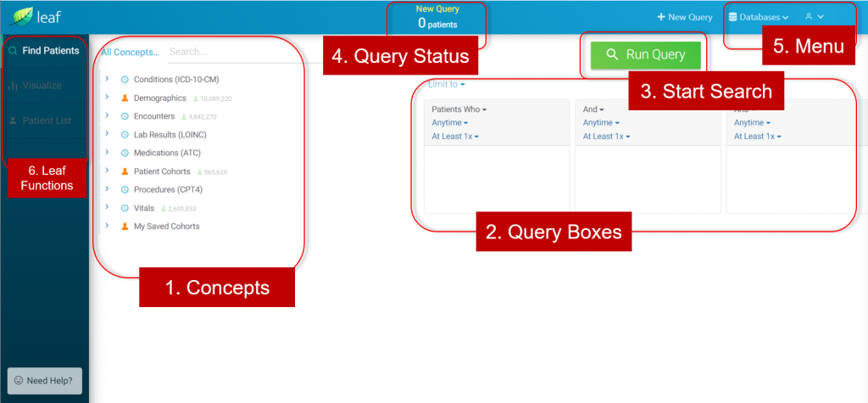Click the person icon beside My Saved Cohorts
This screenshot has height=403, width=868.
125,227
